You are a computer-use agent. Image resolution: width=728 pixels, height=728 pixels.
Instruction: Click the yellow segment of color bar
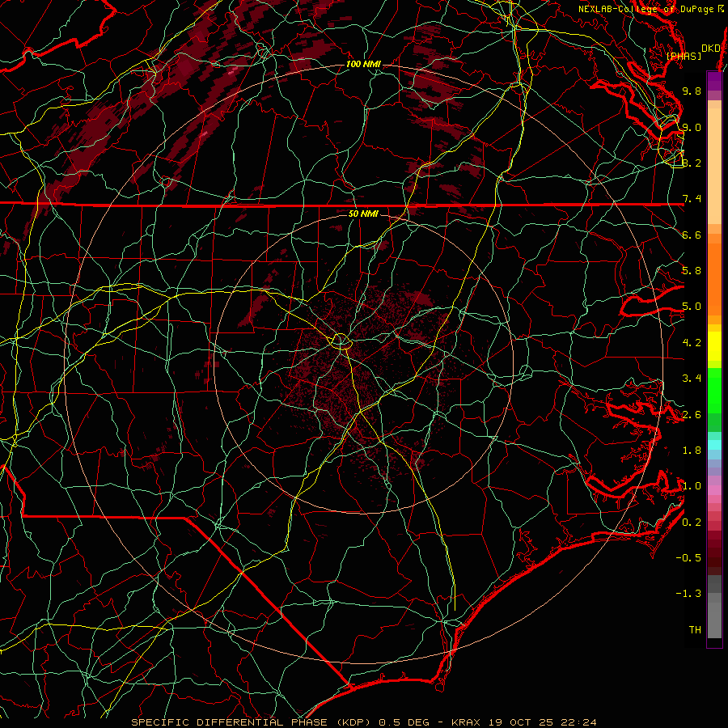pos(714,346)
